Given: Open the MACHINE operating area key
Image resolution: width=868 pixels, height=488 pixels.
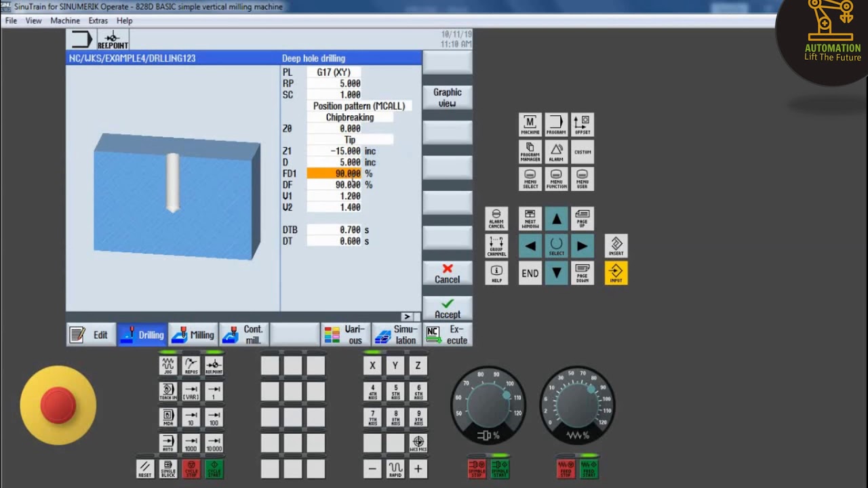Looking at the screenshot, I should click(530, 125).
